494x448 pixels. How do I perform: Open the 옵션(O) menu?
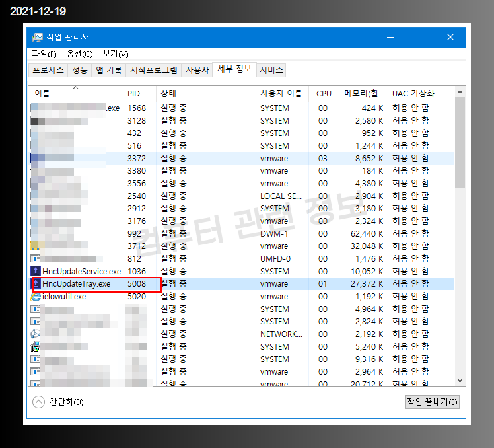point(79,54)
